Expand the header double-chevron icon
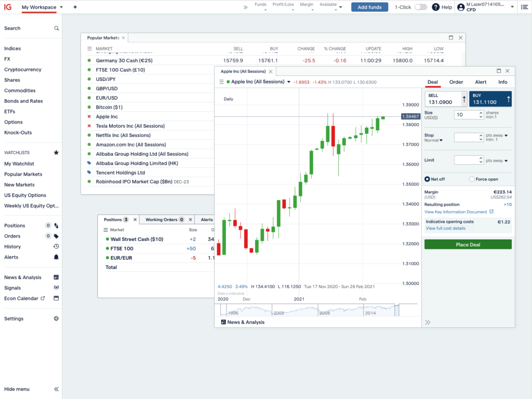Viewport: 532px width, 399px height. coord(245,7)
